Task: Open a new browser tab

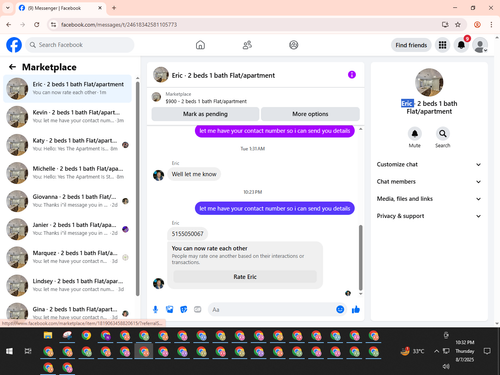Action: [x=114, y=8]
